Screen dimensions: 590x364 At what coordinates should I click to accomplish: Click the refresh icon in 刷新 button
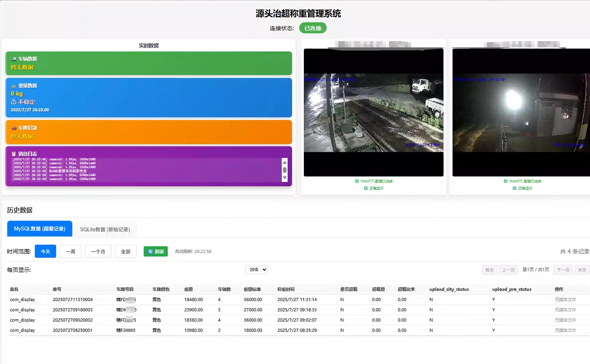(x=150, y=252)
